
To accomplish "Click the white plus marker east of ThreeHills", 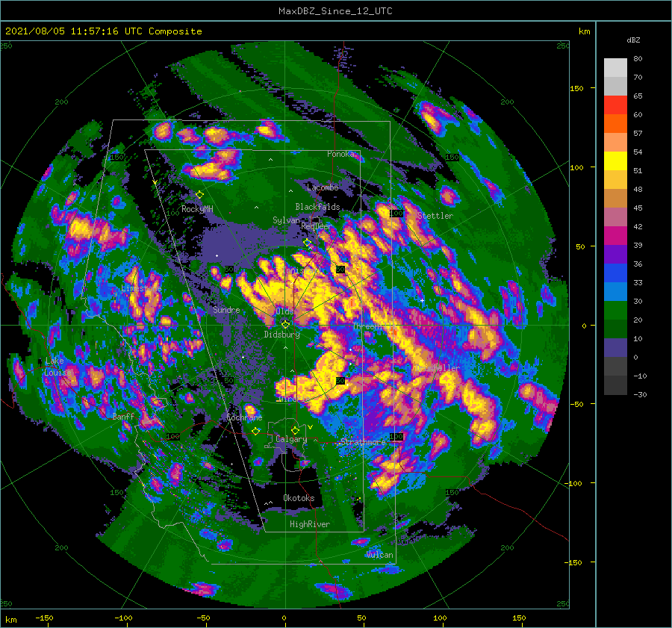I will [x=422, y=300].
